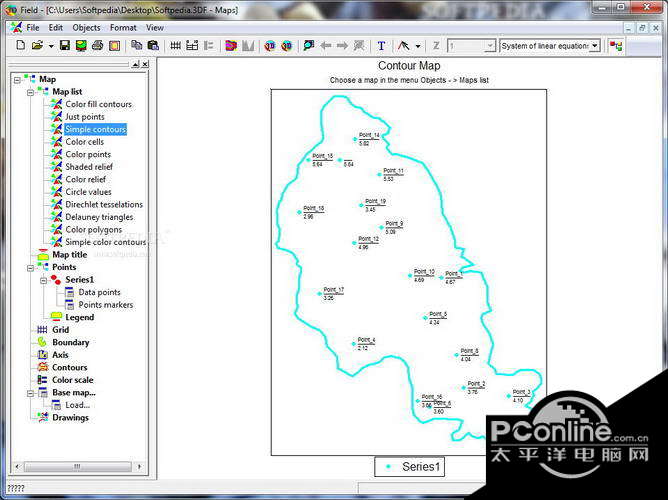Viewport: 668px width, 500px height.
Task: Click the grid icon in toolbar
Action: click(x=176, y=46)
